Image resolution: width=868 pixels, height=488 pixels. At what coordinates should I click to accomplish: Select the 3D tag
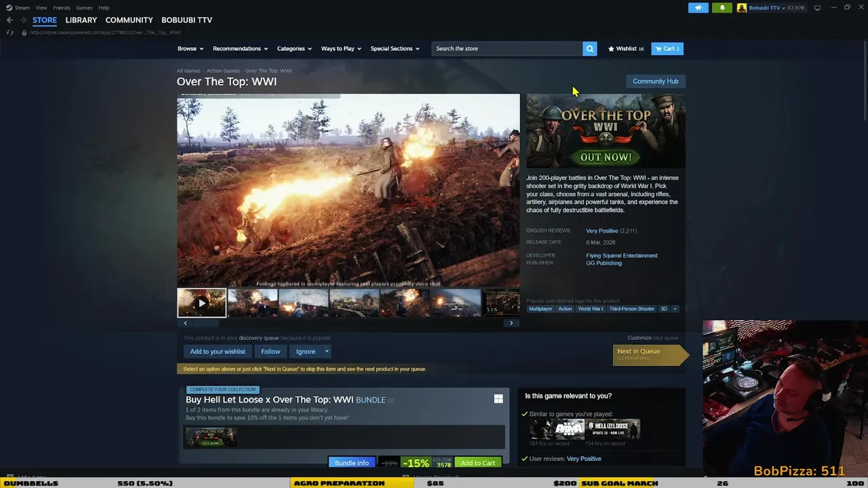coord(664,308)
